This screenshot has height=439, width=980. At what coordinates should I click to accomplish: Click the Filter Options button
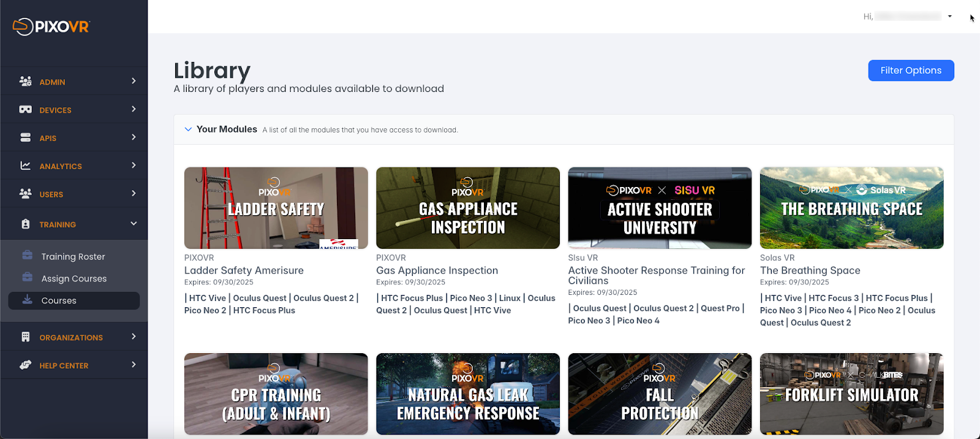[910, 71]
